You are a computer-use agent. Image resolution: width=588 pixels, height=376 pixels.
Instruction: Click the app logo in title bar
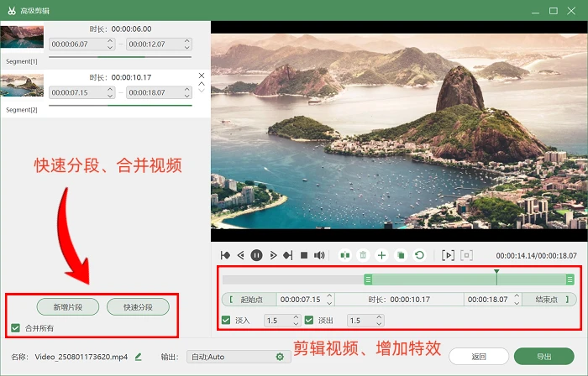click(x=12, y=11)
